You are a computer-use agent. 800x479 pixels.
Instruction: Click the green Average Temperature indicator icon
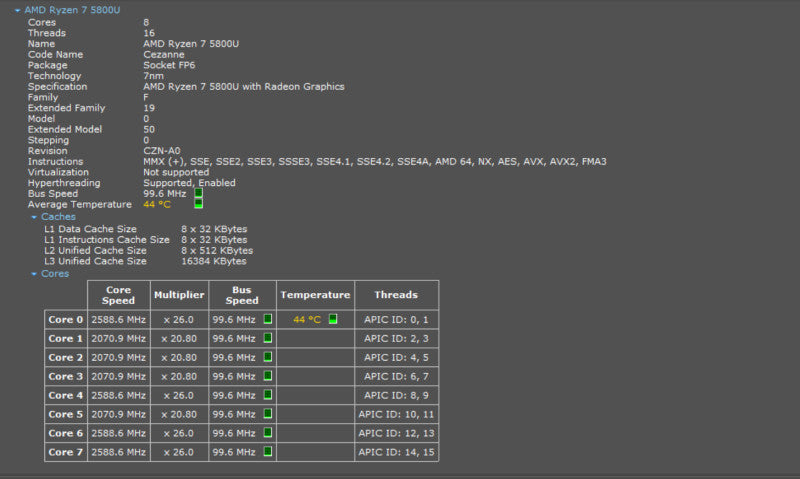[x=198, y=204]
